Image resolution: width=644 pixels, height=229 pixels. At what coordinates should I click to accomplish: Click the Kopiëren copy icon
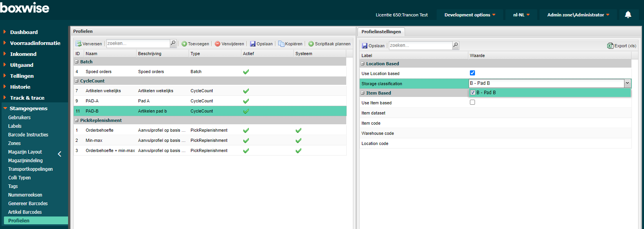281,44
